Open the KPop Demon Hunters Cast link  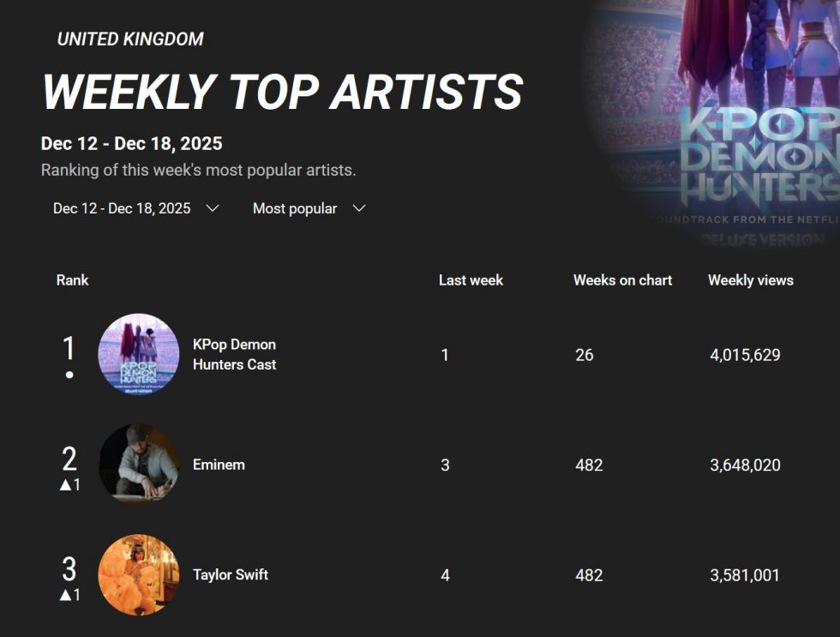234,354
